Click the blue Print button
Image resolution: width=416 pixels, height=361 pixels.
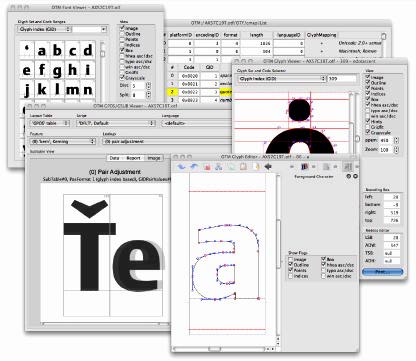[382, 272]
